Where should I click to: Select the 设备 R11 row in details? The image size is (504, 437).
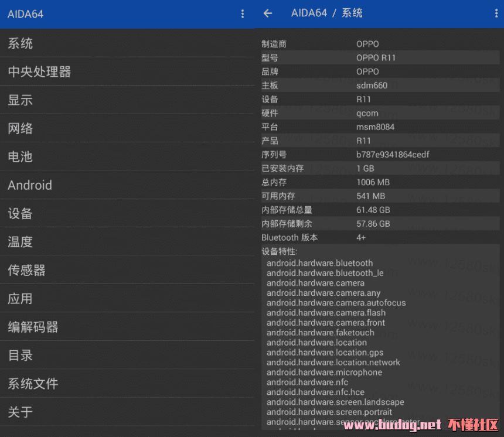click(380, 99)
